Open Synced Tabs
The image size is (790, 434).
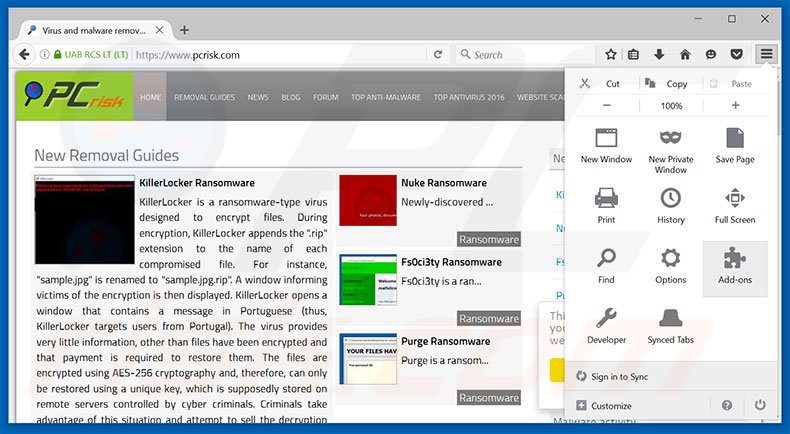[x=671, y=326]
